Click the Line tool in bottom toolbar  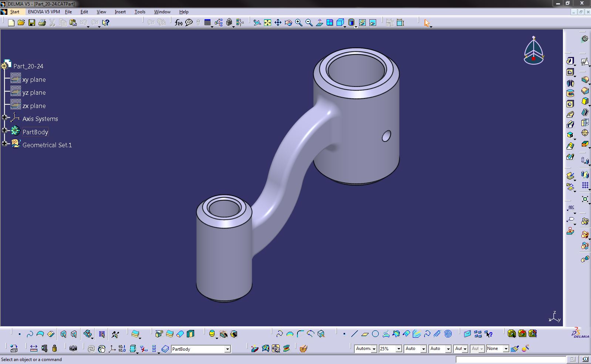354,334
